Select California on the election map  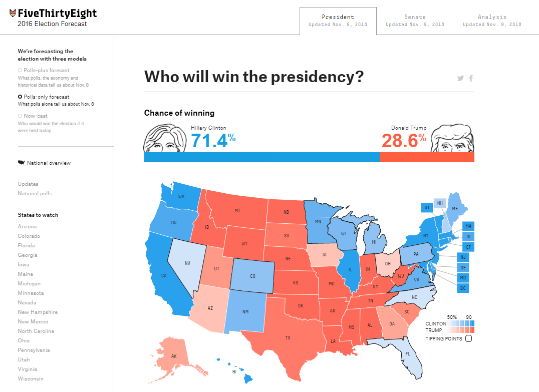pos(164,275)
